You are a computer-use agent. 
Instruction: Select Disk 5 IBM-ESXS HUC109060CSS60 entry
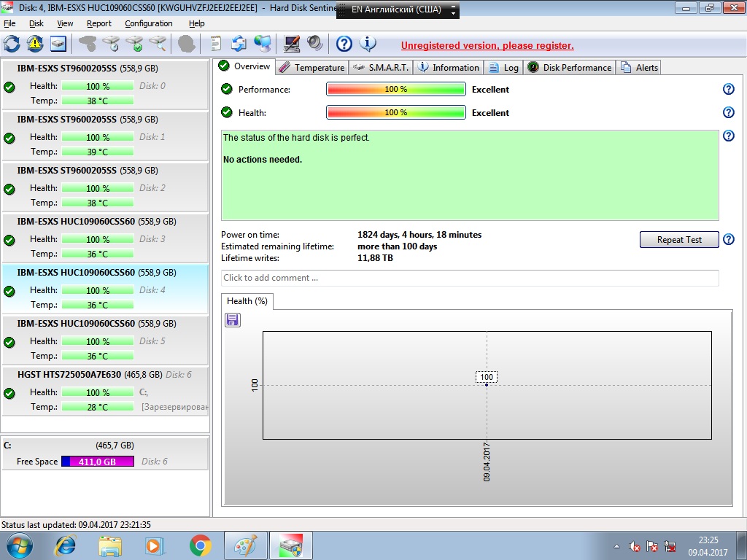coord(105,340)
